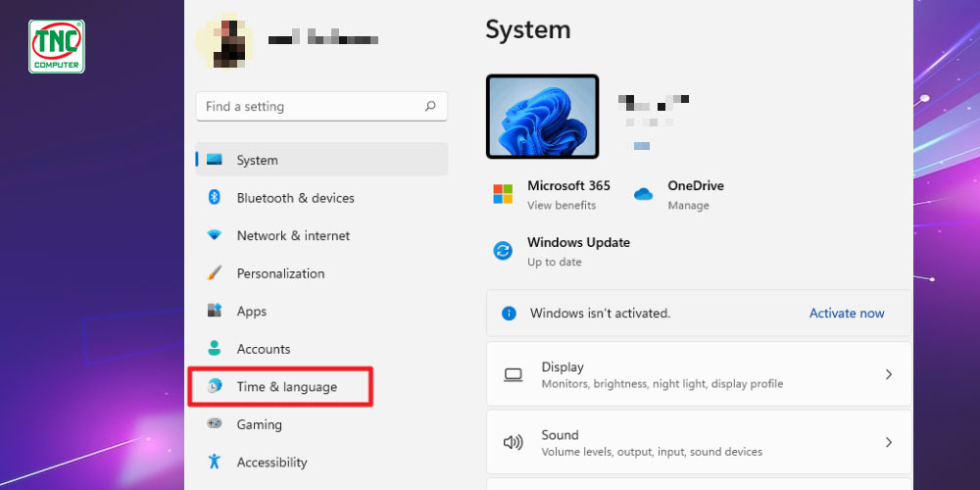Expand Display settings chevron

(x=888, y=374)
